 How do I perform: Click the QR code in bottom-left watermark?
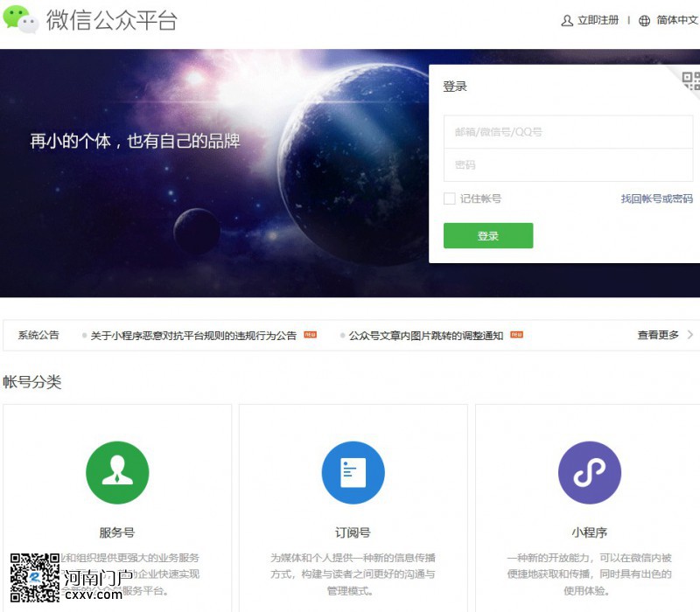tap(34, 578)
